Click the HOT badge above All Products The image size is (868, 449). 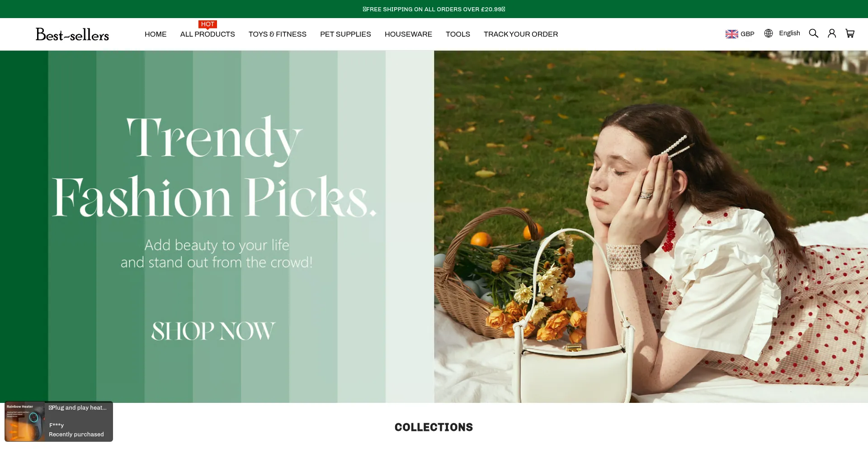tap(208, 24)
